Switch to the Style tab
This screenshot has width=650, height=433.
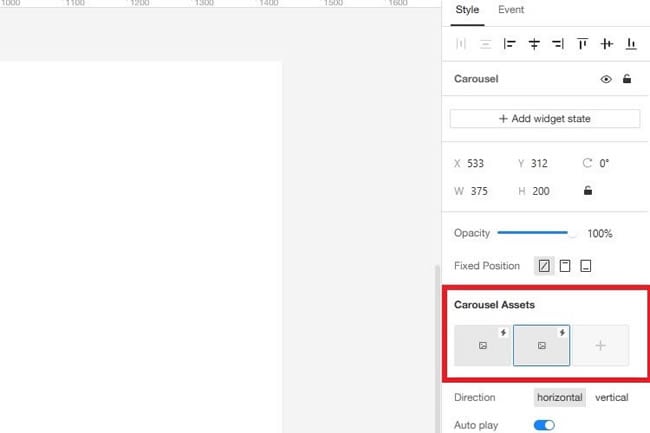(x=467, y=10)
